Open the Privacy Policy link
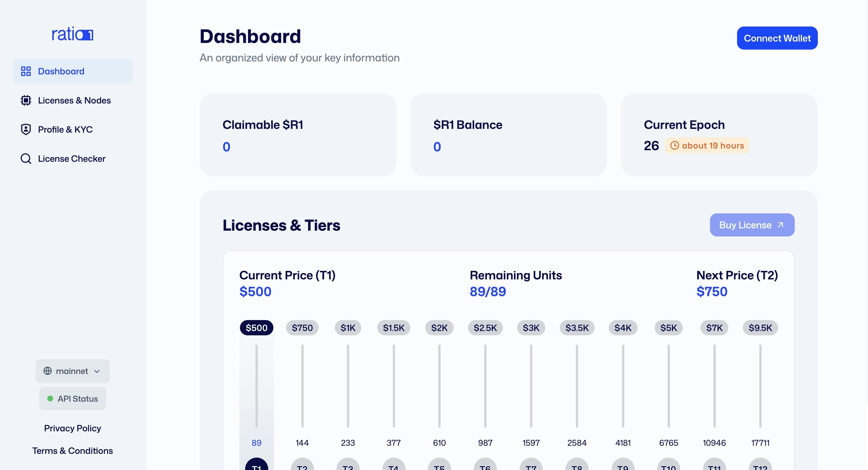This screenshot has height=470, width=868. 72,428
